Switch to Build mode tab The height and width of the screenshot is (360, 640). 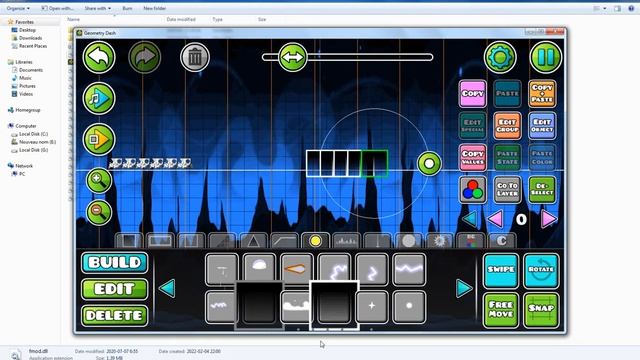(115, 262)
